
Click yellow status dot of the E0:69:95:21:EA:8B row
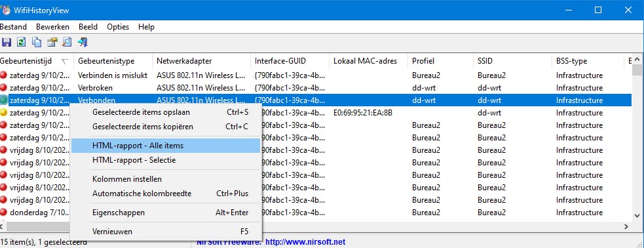[4, 113]
